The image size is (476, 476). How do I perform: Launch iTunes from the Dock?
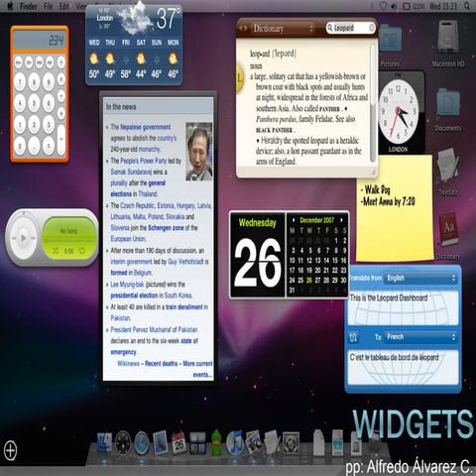235,442
